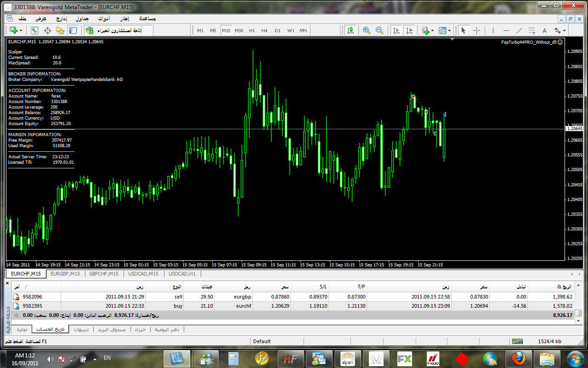Switch chart to H1 timeframe
The height and width of the screenshot is (368, 588).
click(252, 30)
